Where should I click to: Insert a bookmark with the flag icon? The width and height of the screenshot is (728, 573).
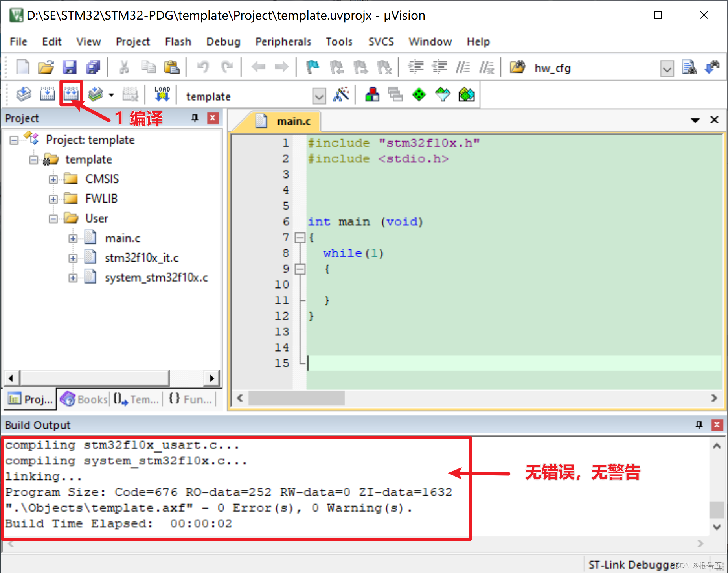(313, 67)
